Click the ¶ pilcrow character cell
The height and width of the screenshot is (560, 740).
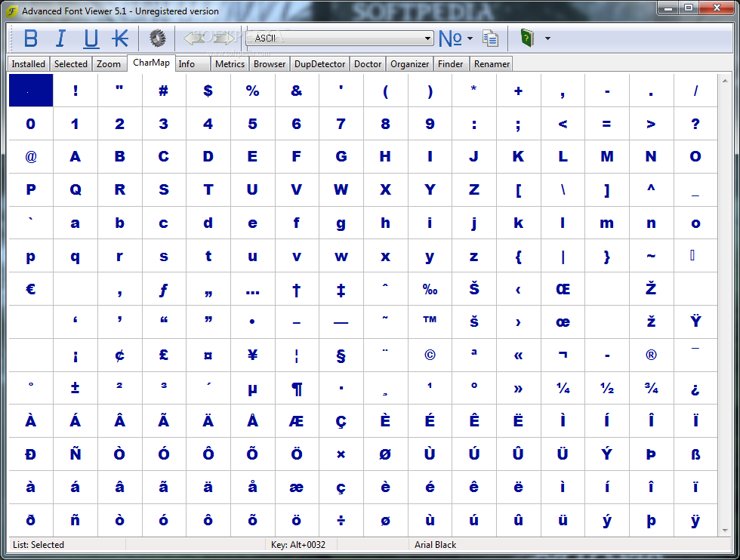(x=296, y=388)
